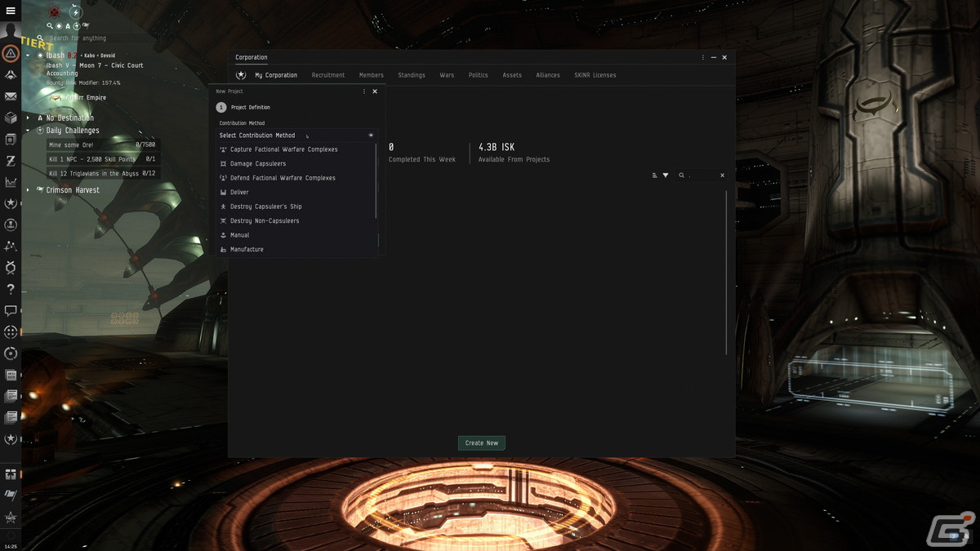Open the circled station Neocom icon
Image resolution: width=980 pixels, height=551 pixels.
(x=11, y=224)
